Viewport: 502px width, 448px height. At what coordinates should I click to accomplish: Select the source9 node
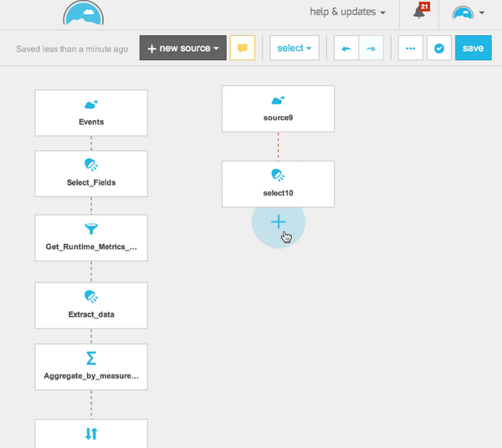click(x=278, y=109)
